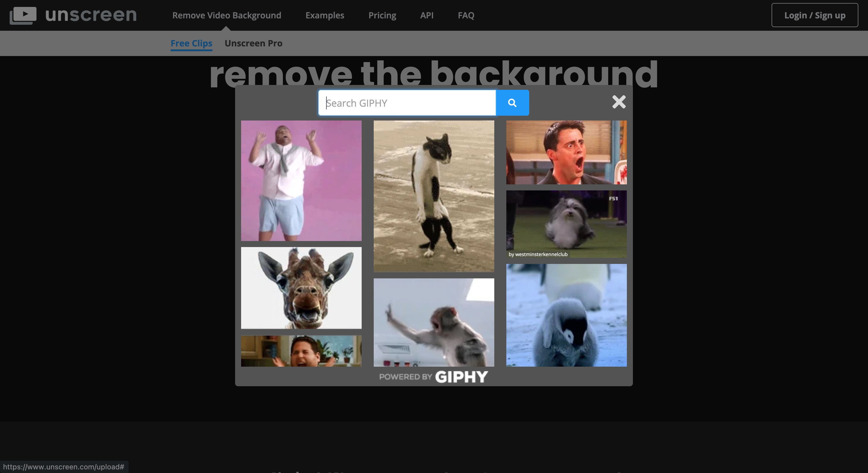The height and width of the screenshot is (473, 868).
Task: Select the running fluffy dog GIF
Action: coord(566,224)
